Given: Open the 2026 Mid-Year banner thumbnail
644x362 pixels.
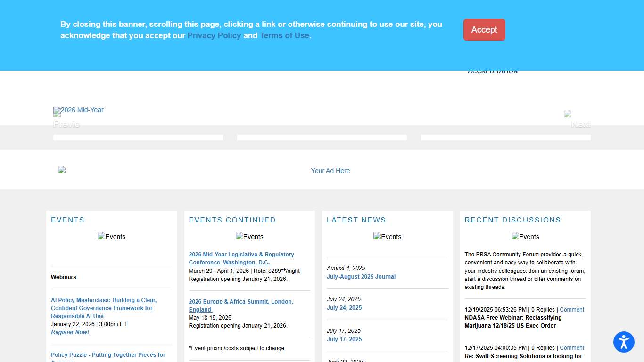Looking at the screenshot, I should click(x=78, y=112).
